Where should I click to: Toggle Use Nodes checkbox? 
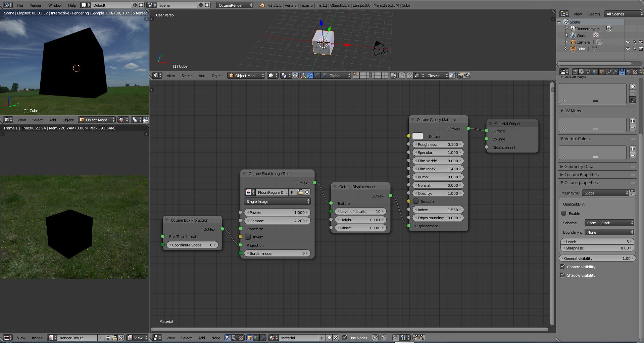click(x=344, y=338)
